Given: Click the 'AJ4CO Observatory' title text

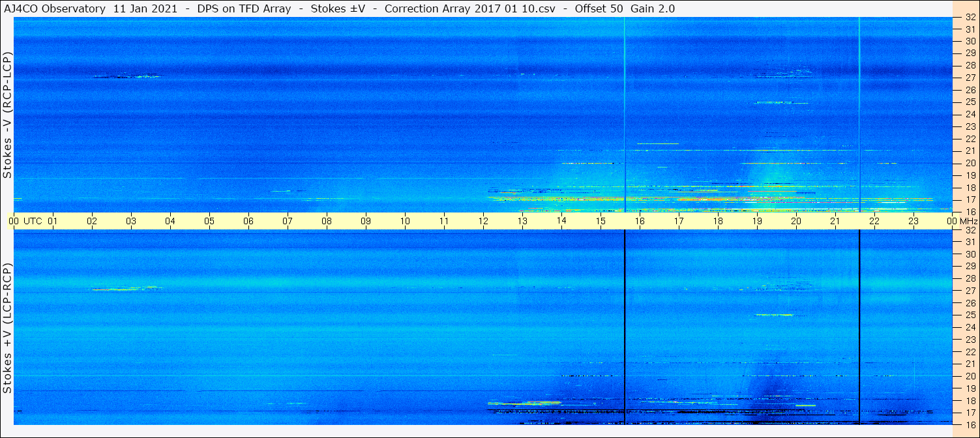Looking at the screenshot, I should coord(55,8).
